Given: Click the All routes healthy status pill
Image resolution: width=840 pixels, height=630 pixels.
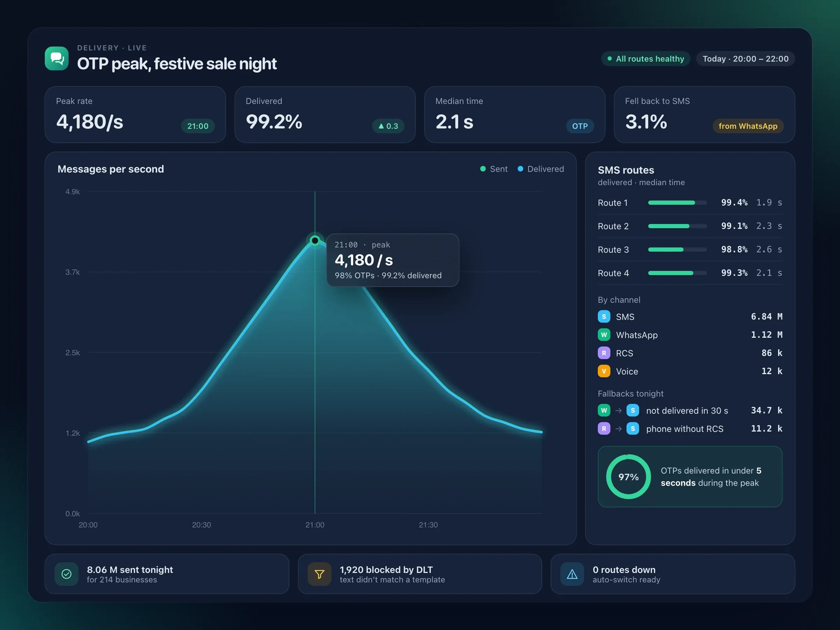Looking at the screenshot, I should [x=645, y=59].
